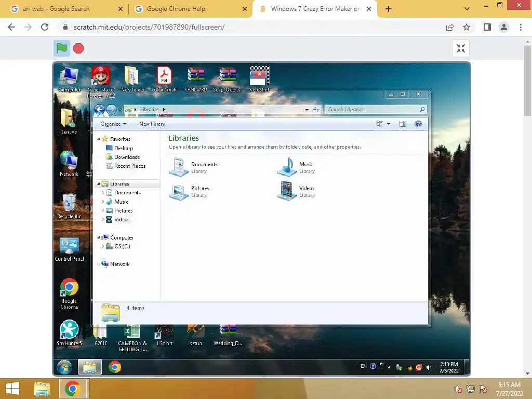This screenshot has height=399, width=532.
Task: Open File Explorer in host taskbar
Action: [42, 389]
